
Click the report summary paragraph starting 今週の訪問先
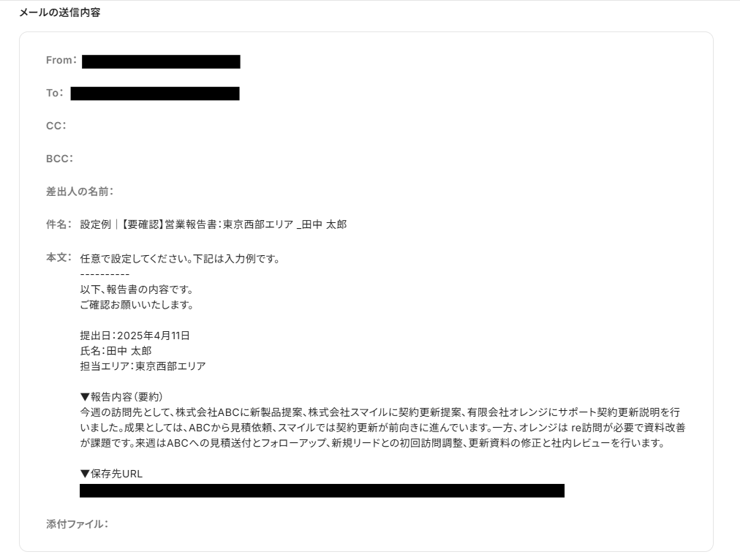382,428
